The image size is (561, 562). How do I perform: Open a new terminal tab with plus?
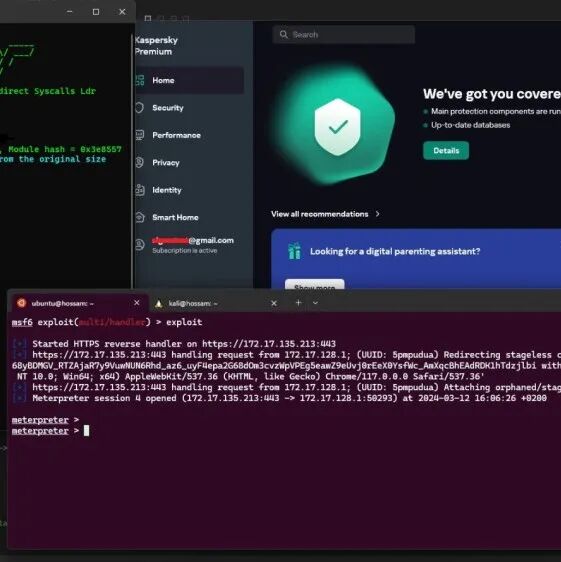298,303
